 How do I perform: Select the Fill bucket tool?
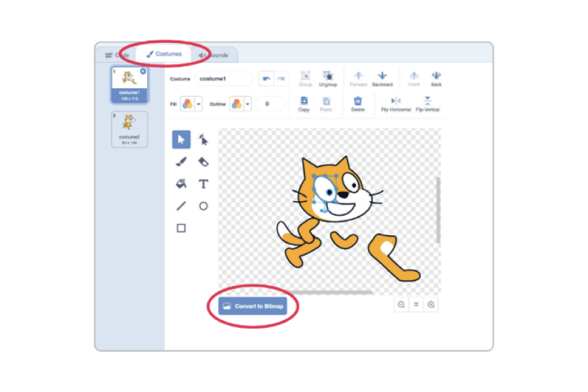coord(181,184)
